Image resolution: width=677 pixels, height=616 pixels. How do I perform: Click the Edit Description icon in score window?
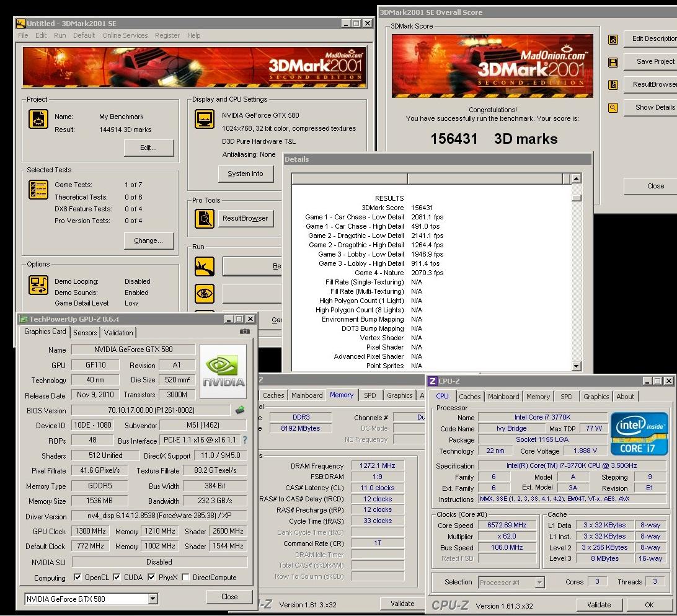coord(613,40)
